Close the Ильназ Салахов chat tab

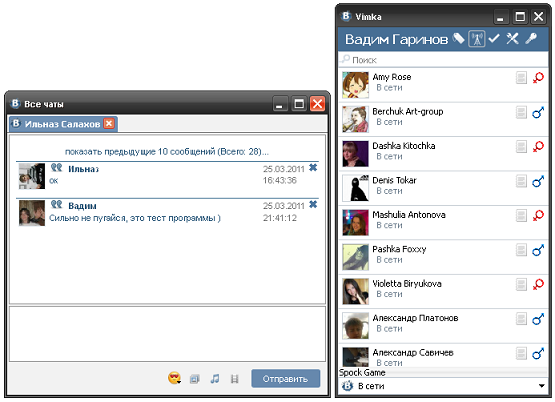click(x=109, y=124)
